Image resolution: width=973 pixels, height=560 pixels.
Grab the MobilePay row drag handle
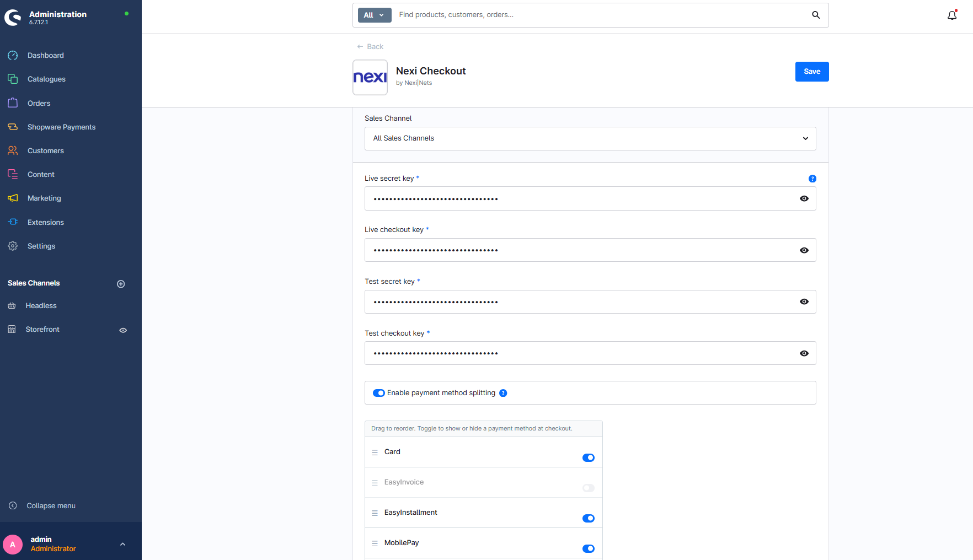[x=375, y=543]
